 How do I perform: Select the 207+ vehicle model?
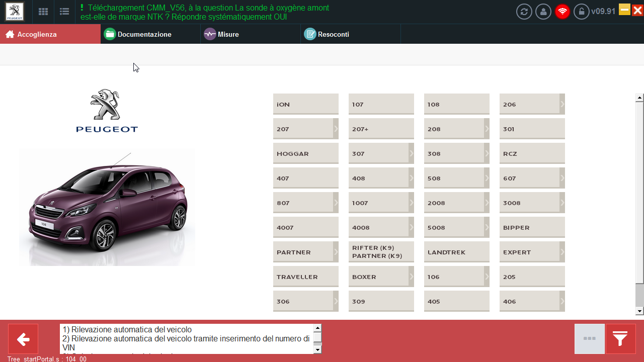381,129
